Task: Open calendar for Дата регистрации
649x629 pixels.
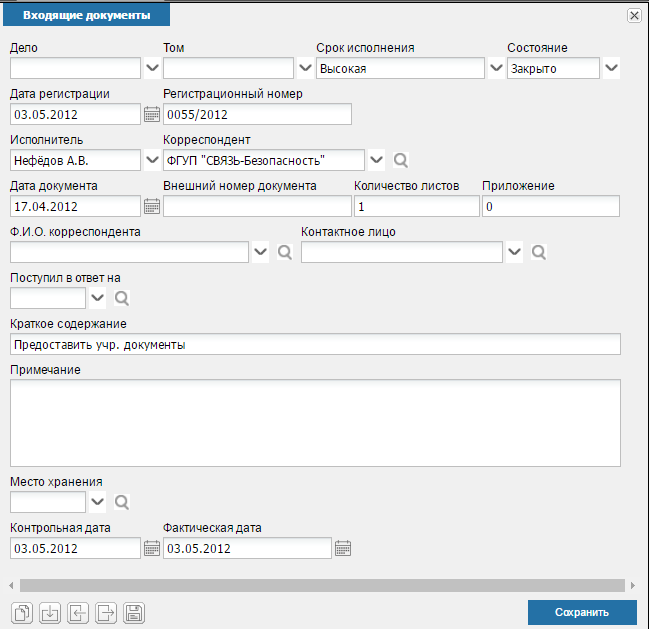Action: coord(152,114)
